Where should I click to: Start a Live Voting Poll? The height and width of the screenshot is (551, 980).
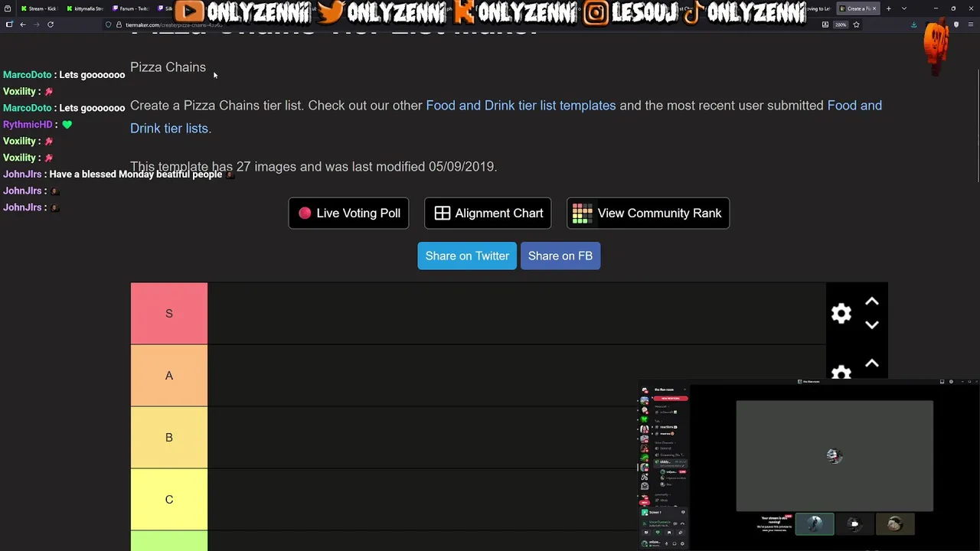[348, 214]
